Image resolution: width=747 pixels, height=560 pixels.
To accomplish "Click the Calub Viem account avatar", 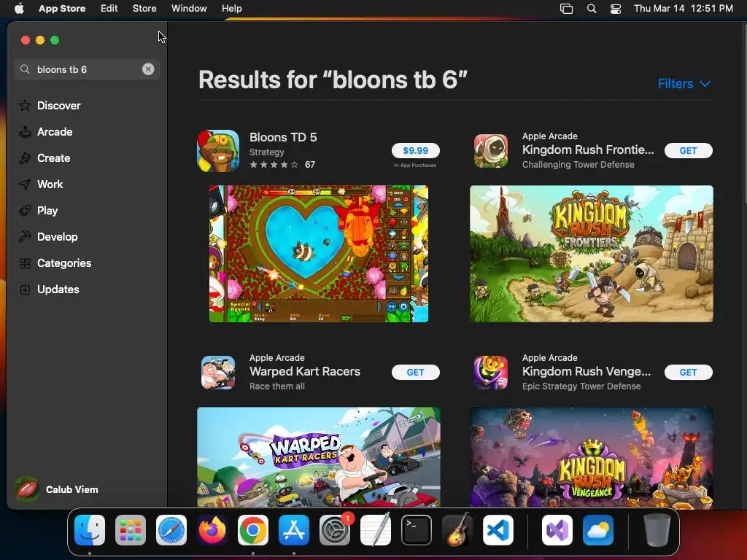I will (27, 489).
